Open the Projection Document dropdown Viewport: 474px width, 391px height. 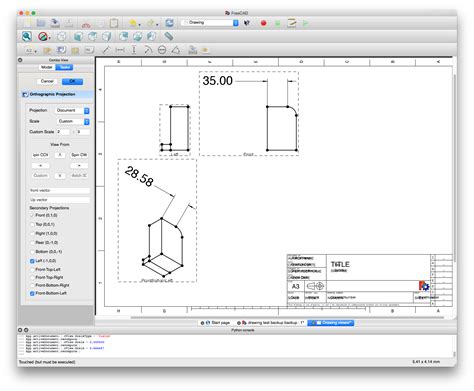click(73, 110)
